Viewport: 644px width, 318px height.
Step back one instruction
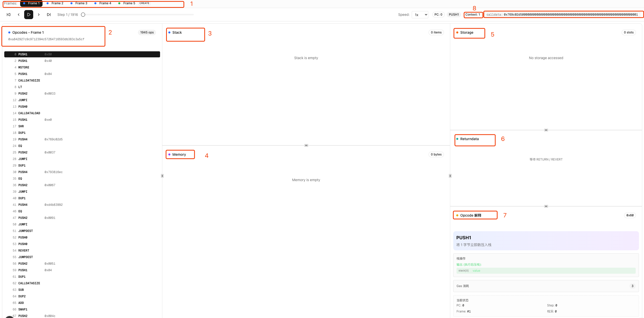(x=19, y=14)
